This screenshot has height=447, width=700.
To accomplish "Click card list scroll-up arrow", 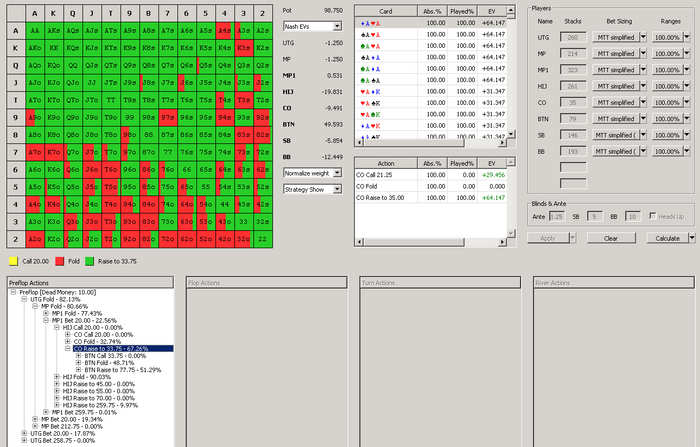I will point(511,9).
